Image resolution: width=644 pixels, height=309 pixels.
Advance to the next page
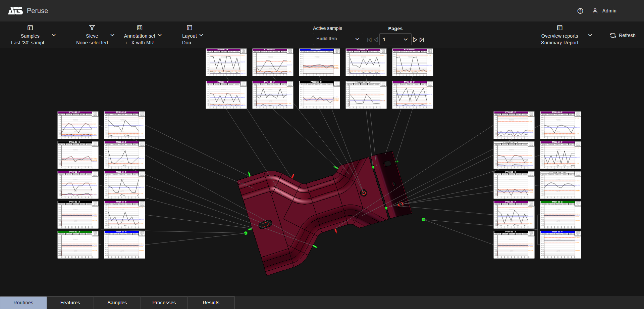415,40
